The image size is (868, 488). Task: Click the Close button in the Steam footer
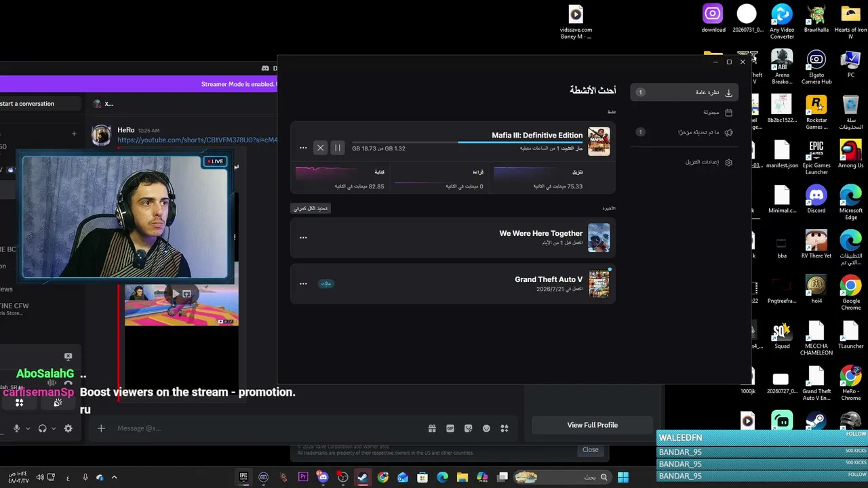point(591,449)
